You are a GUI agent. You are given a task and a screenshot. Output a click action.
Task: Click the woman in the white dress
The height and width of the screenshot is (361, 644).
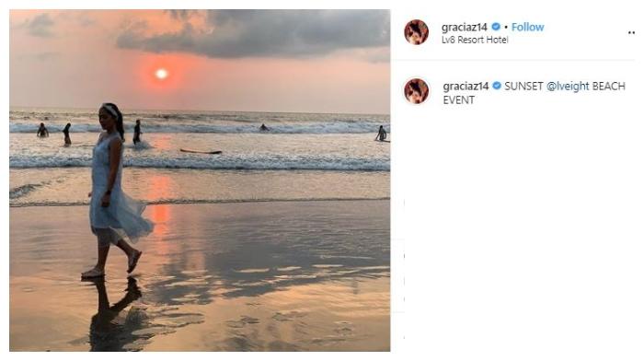tap(116, 189)
